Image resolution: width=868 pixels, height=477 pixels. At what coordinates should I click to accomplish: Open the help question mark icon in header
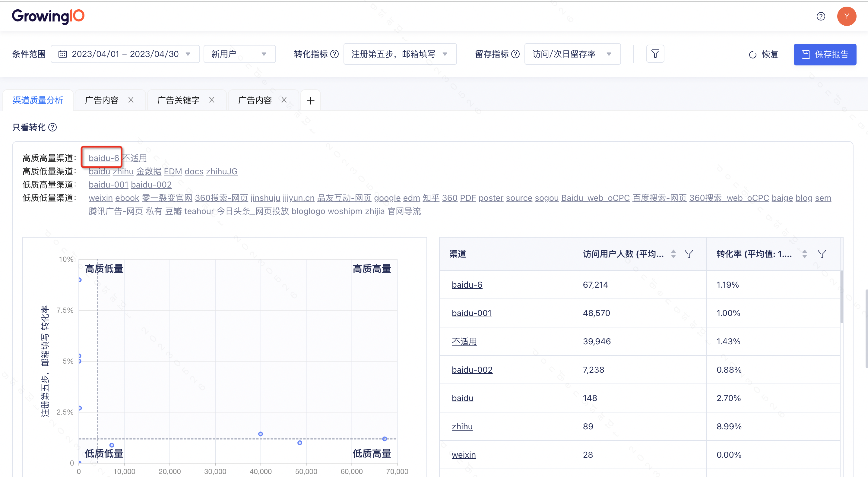(821, 16)
